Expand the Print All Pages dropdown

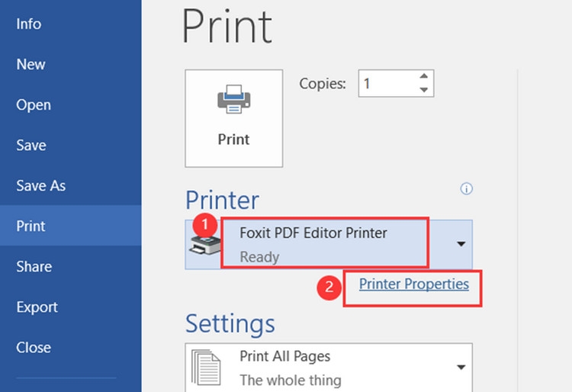(461, 367)
